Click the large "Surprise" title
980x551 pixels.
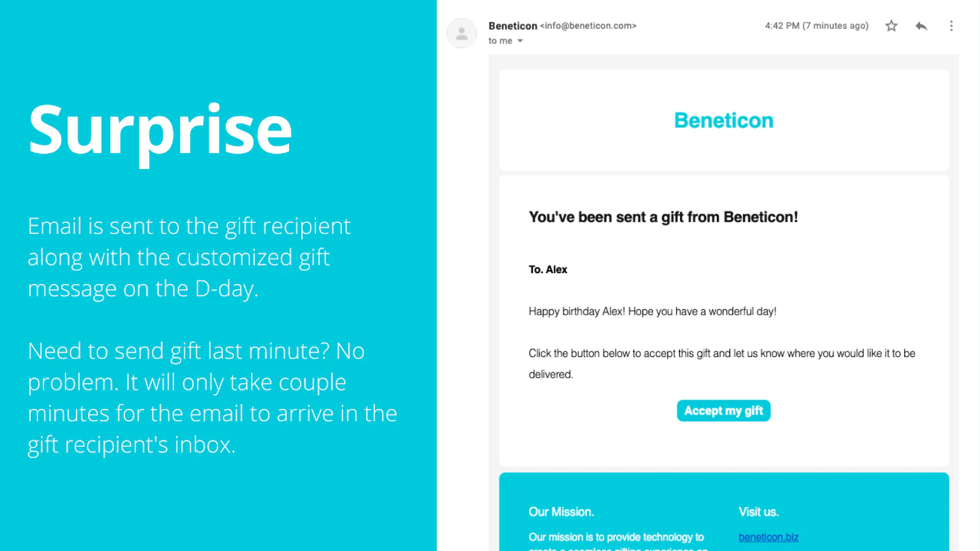tap(160, 130)
